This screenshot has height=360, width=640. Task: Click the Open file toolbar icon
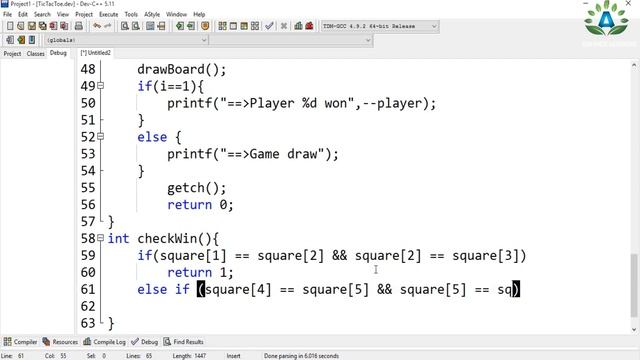[x=21, y=26]
